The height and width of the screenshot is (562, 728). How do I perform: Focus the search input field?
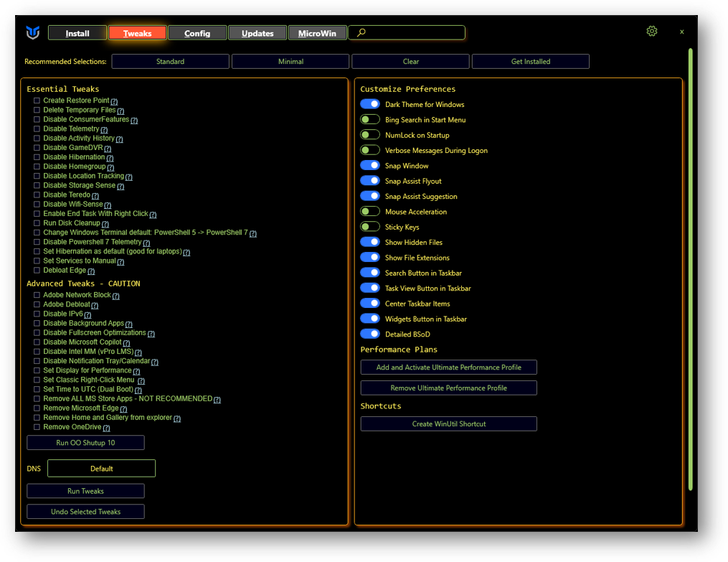coord(407,32)
